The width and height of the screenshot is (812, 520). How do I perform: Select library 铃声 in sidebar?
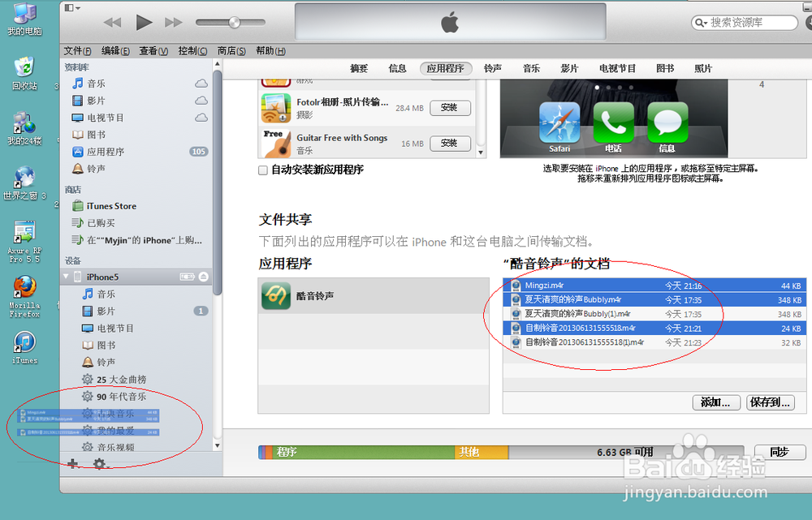tap(136, 169)
